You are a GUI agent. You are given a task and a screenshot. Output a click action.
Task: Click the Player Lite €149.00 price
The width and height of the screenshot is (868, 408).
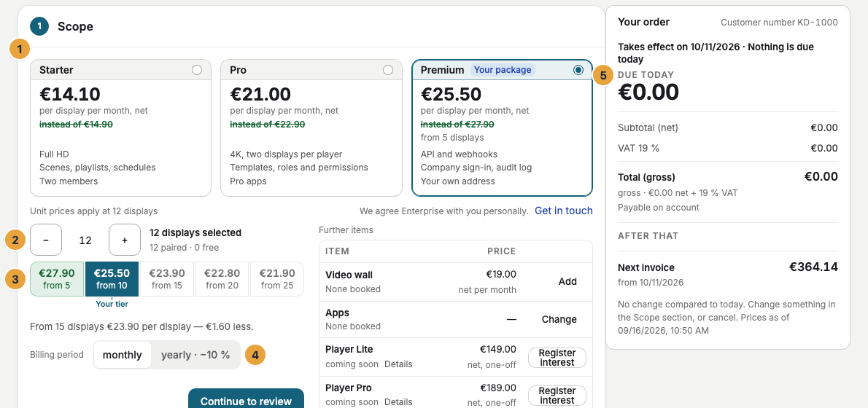pos(498,350)
